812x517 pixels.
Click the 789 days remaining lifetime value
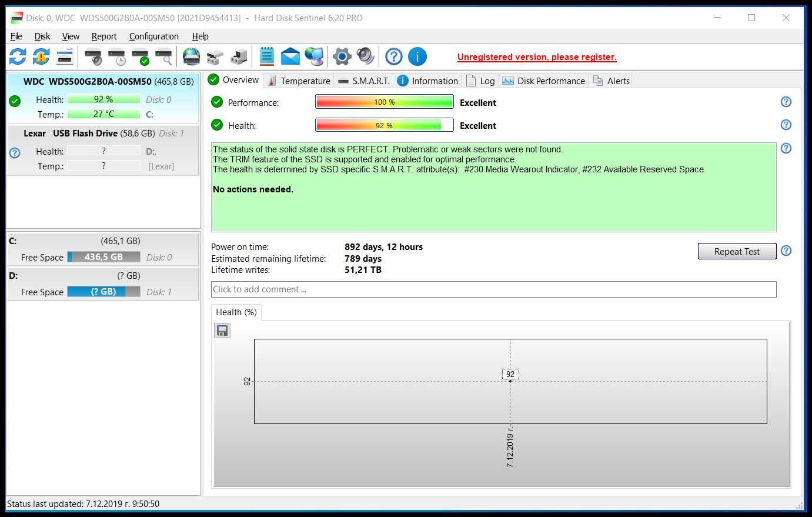coord(363,259)
